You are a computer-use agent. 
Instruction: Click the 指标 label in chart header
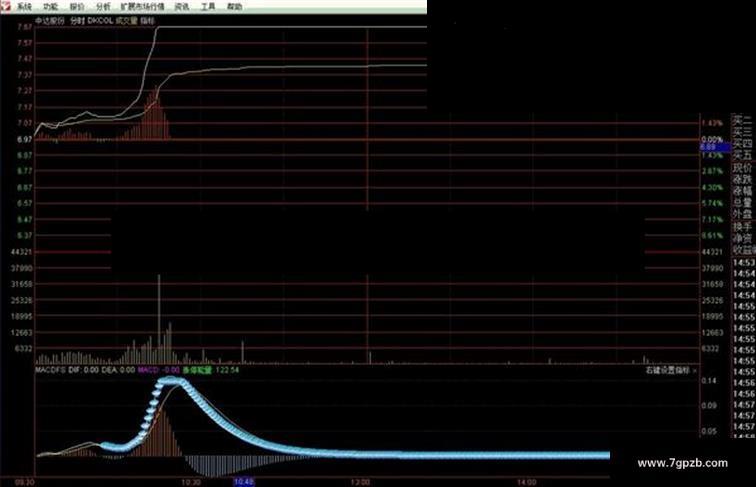(x=148, y=21)
